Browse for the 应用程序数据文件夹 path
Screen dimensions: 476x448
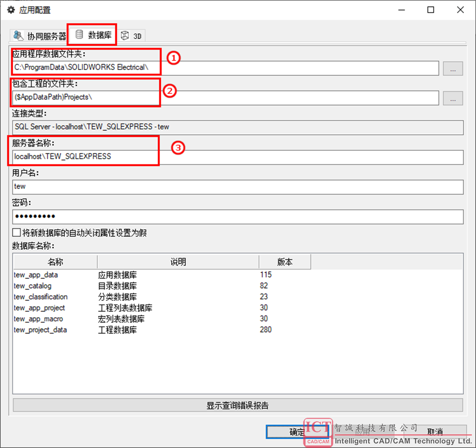click(x=453, y=68)
